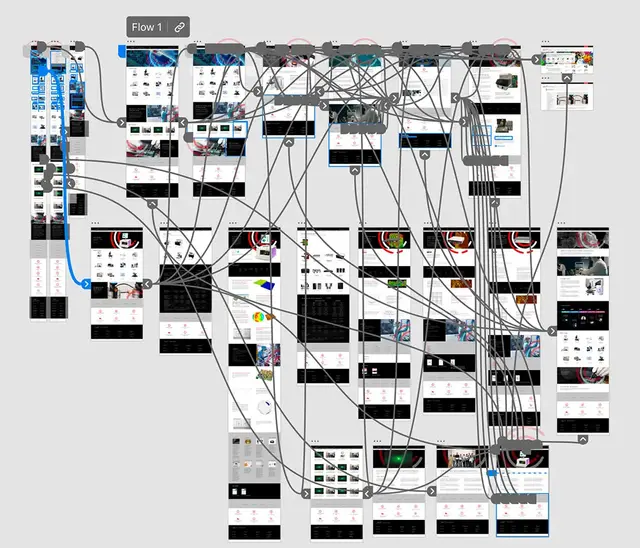The image size is (640, 548).
Task: Click right-arrow handle left of colorful collage artboard
Action: coord(536,60)
